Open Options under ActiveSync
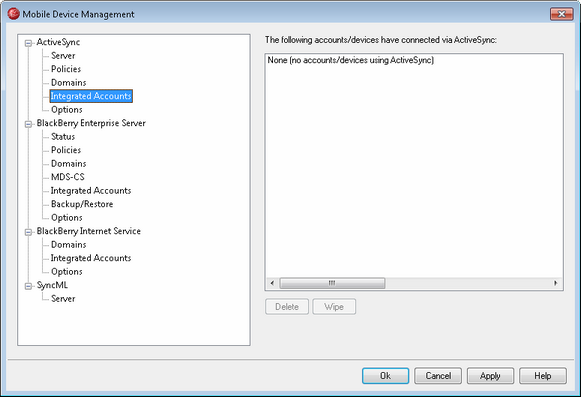 coord(67,110)
